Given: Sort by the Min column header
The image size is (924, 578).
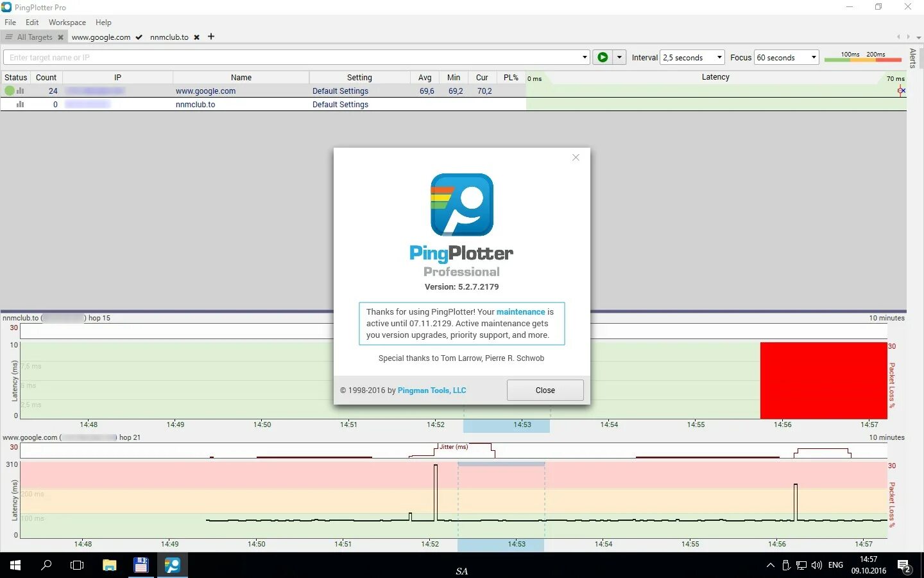Looking at the screenshot, I should coord(454,77).
